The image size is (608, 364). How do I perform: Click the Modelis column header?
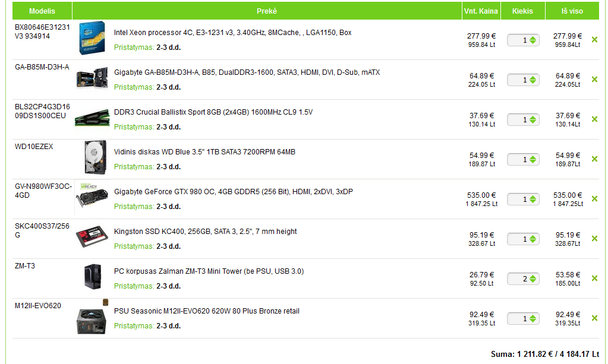pos(42,11)
